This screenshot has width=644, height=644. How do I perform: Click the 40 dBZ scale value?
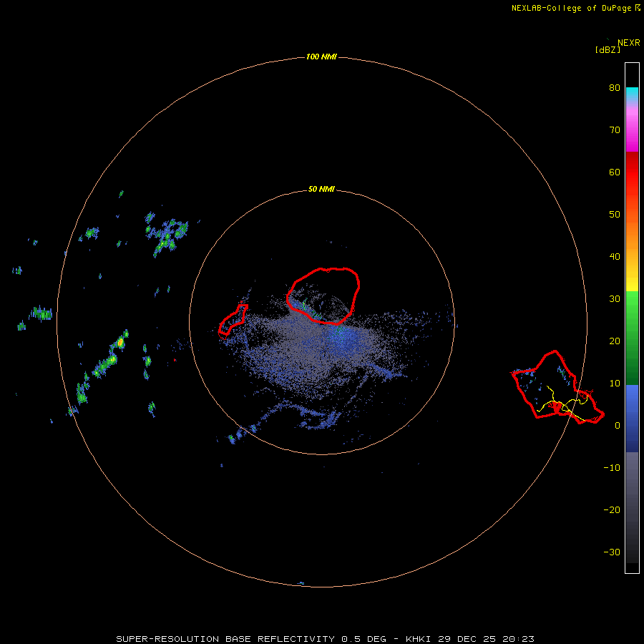pyautogui.click(x=615, y=257)
